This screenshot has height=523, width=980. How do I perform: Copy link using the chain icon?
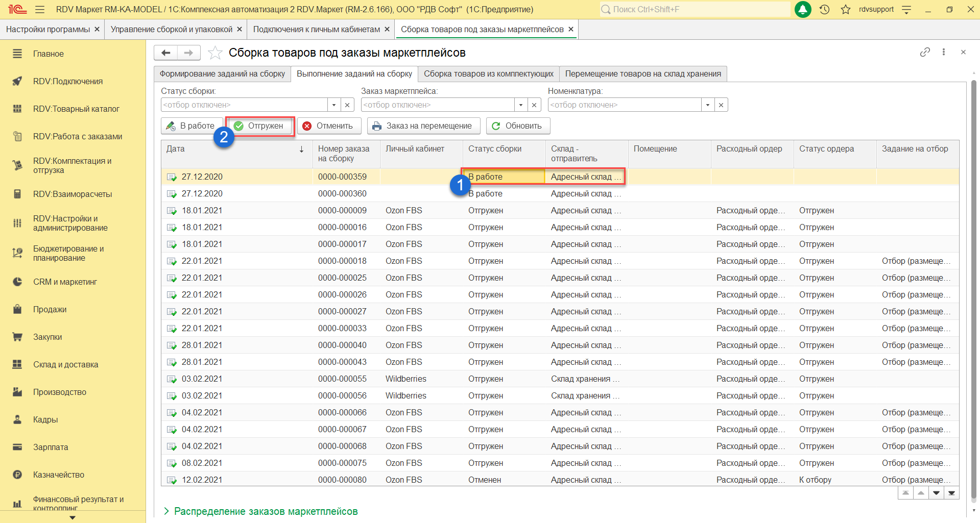click(x=925, y=52)
